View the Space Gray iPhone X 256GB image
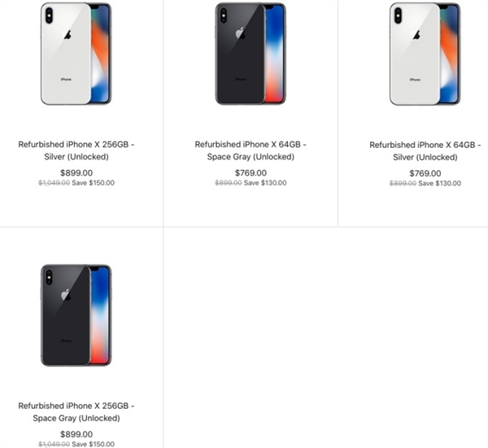 [76, 315]
